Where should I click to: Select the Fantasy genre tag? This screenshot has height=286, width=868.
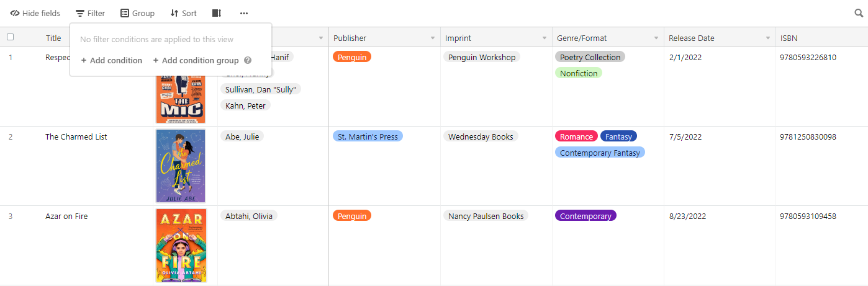[618, 136]
